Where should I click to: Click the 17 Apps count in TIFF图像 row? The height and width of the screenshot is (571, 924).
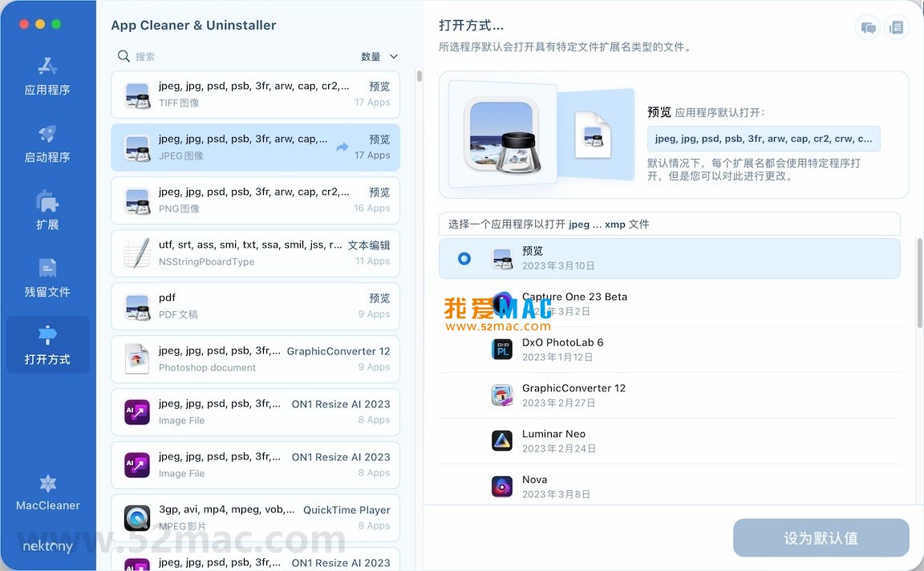click(x=372, y=102)
